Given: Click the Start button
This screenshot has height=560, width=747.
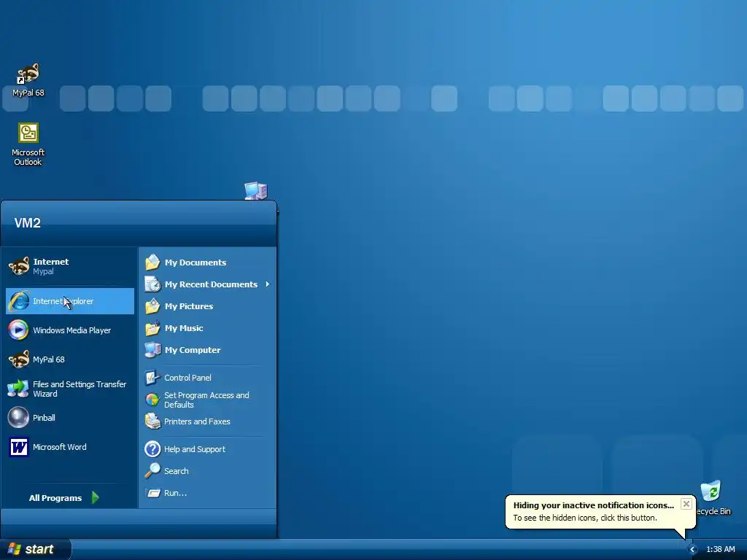Looking at the screenshot, I should pyautogui.click(x=35, y=549).
